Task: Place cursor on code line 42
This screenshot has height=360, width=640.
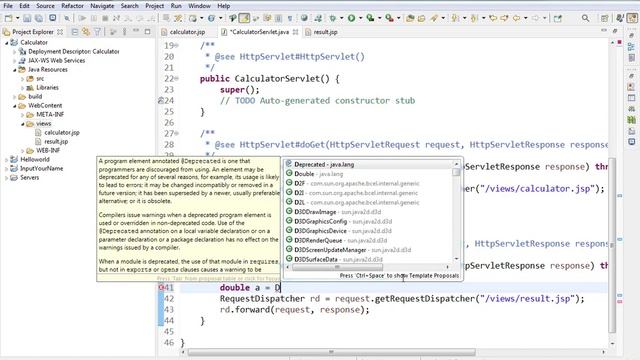Action: tap(402, 299)
